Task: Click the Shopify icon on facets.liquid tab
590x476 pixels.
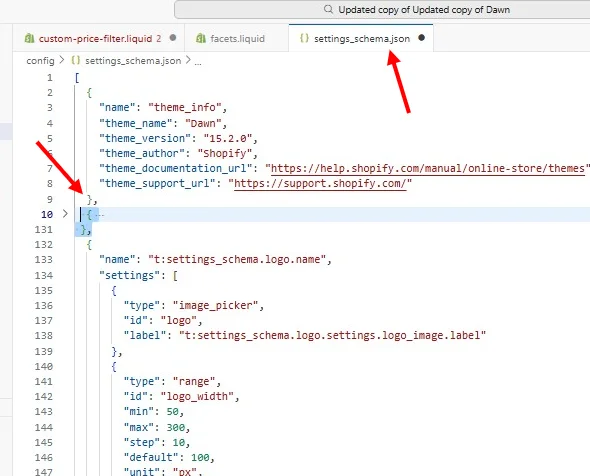Action: (201, 38)
